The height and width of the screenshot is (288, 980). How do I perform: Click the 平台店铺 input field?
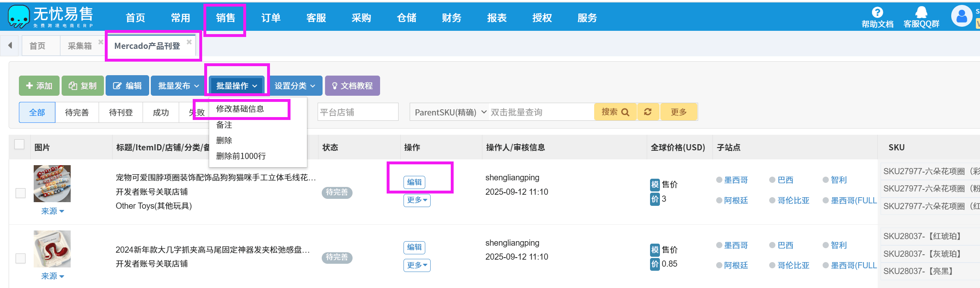(x=357, y=112)
